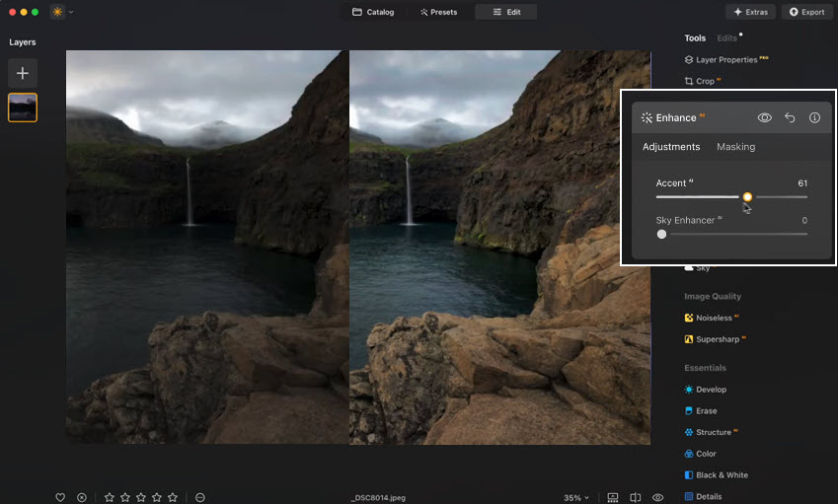838x504 pixels.
Task: Reset Enhance adjustments with undo arrow
Action: pyautogui.click(x=790, y=117)
